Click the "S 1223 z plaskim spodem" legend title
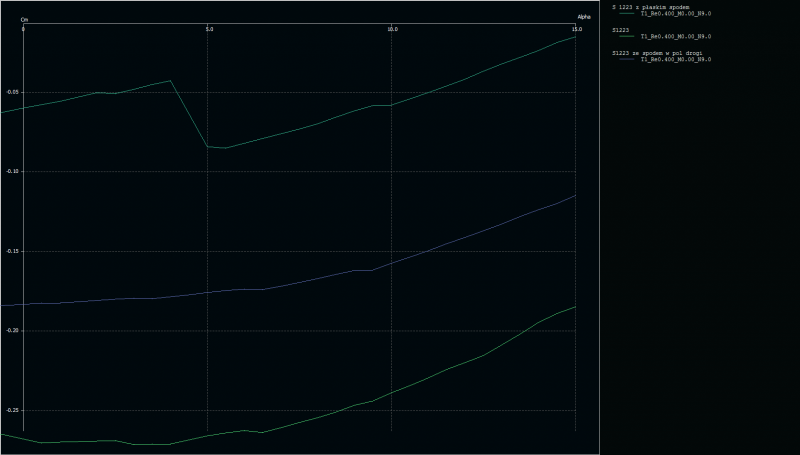Screen dimensions: 800x455 650,7
